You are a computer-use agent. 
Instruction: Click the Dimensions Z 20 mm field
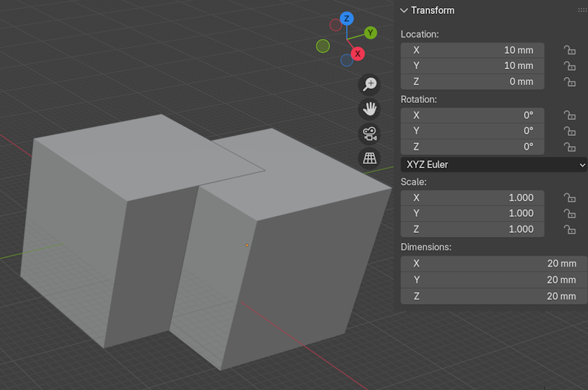(493, 295)
